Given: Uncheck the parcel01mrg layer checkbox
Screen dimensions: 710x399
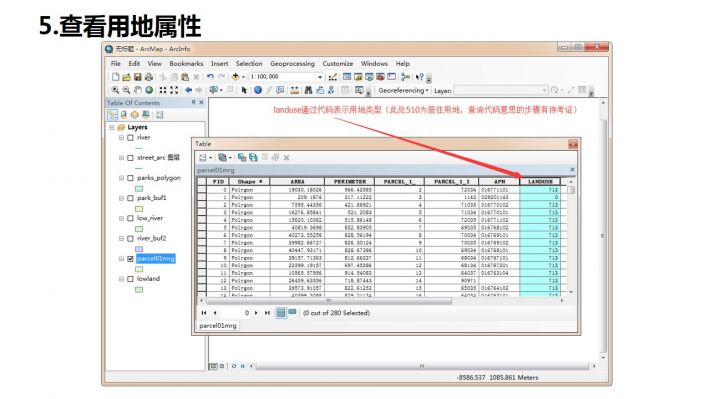Looking at the screenshot, I should (130, 259).
